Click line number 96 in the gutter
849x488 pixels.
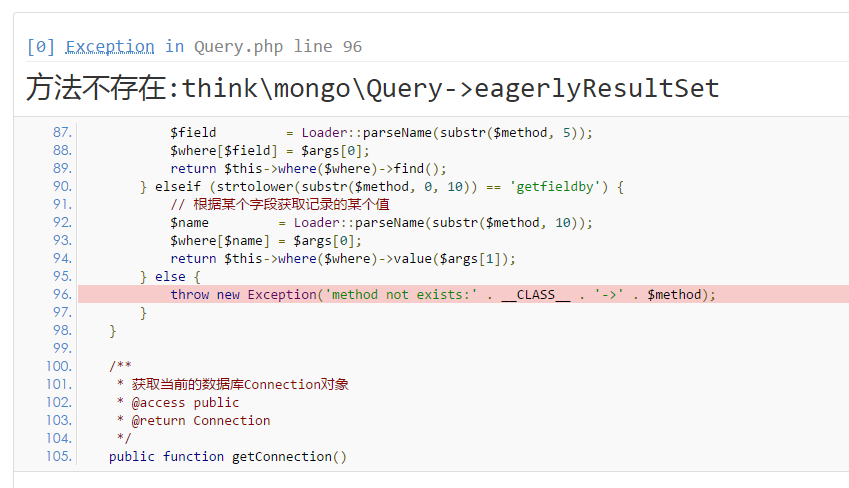[x=60, y=294]
